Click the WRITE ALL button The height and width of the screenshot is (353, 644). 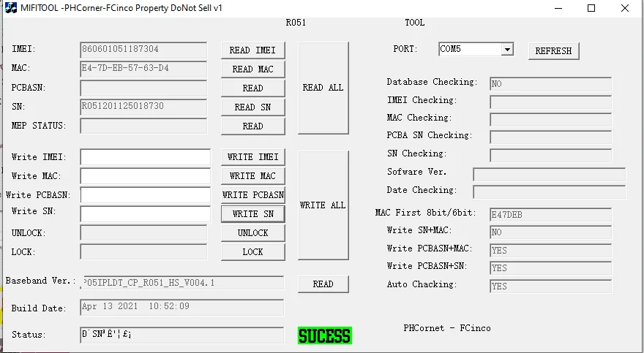[323, 205]
